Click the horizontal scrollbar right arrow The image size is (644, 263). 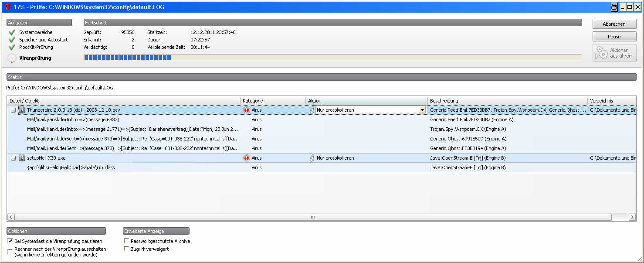pos(632,217)
